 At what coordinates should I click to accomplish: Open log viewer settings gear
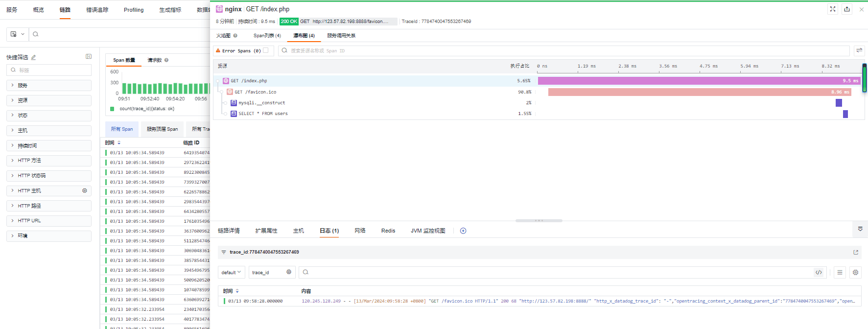click(x=855, y=272)
